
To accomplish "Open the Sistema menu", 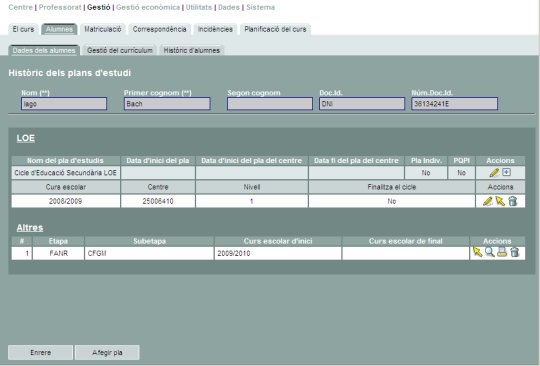I will coord(260,7).
